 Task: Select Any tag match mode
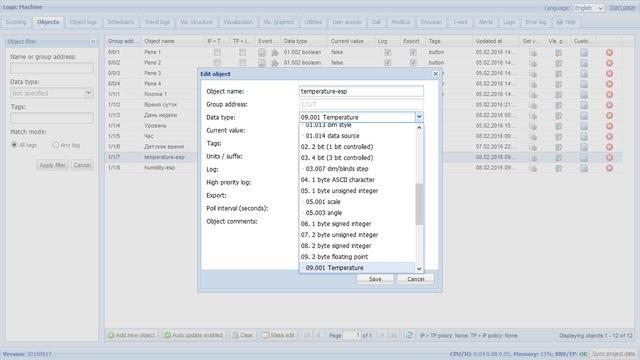(x=56, y=145)
